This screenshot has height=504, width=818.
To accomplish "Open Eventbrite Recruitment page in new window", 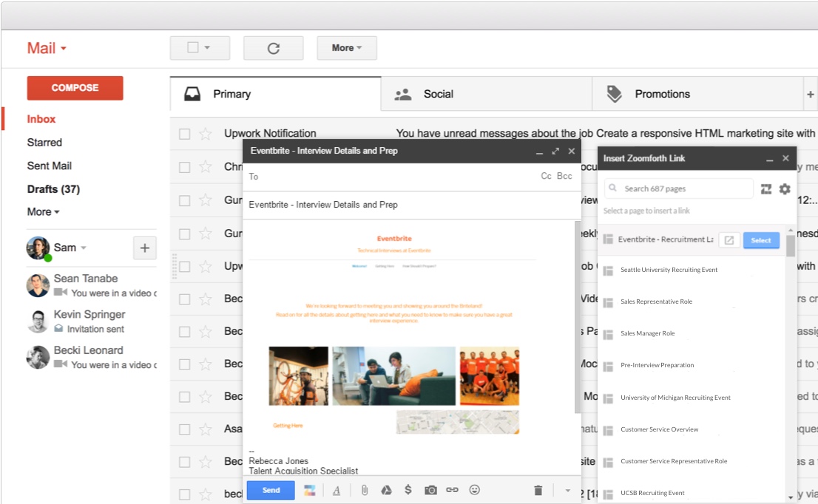I will [729, 240].
